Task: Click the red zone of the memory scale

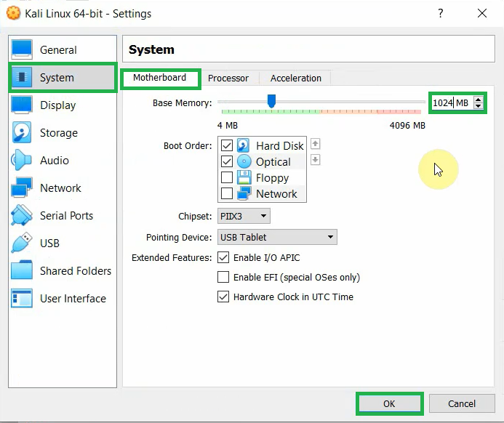Action: point(399,112)
